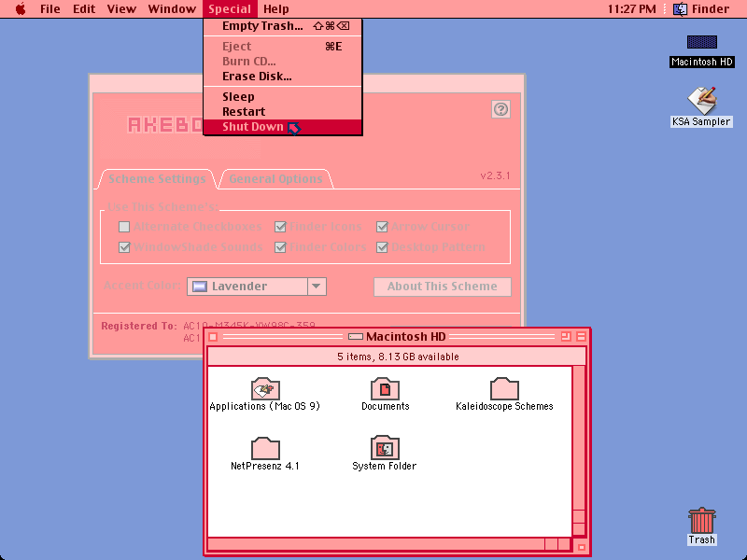Switch to Scheme Settings tab
Image resolution: width=747 pixels, height=560 pixels.
[x=157, y=179]
